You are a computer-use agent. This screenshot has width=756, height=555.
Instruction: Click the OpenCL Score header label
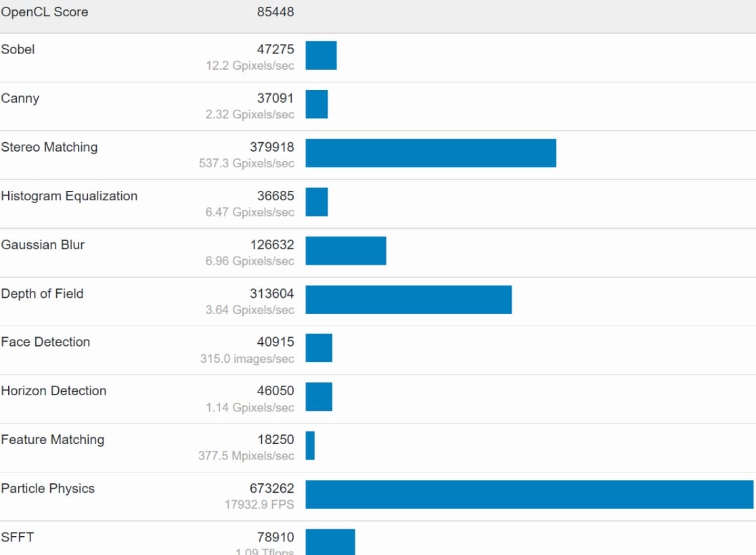coord(45,12)
